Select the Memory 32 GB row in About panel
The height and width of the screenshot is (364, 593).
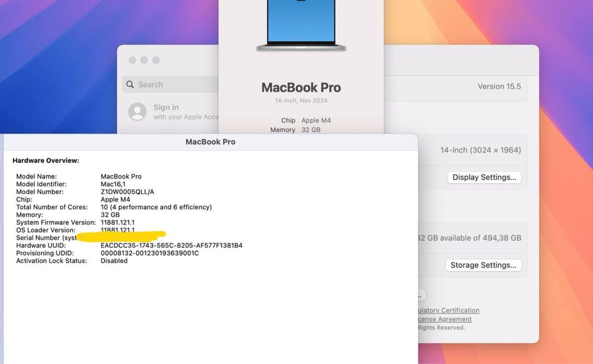click(295, 130)
